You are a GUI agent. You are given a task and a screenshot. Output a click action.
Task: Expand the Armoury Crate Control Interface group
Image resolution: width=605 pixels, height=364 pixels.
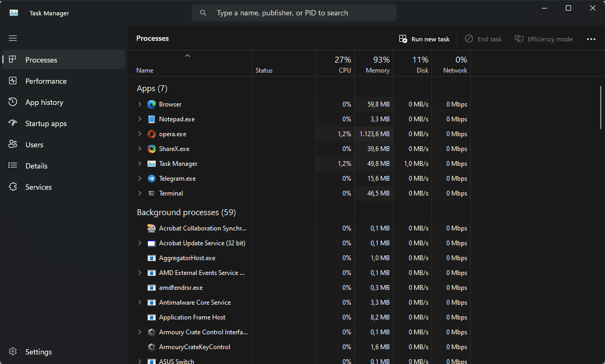[139, 332]
